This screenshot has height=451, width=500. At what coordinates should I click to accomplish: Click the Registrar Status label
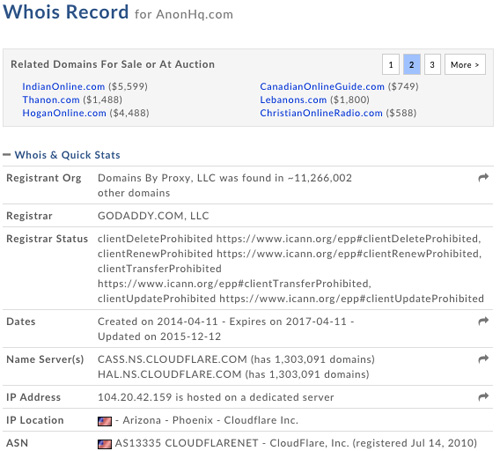[x=47, y=239]
